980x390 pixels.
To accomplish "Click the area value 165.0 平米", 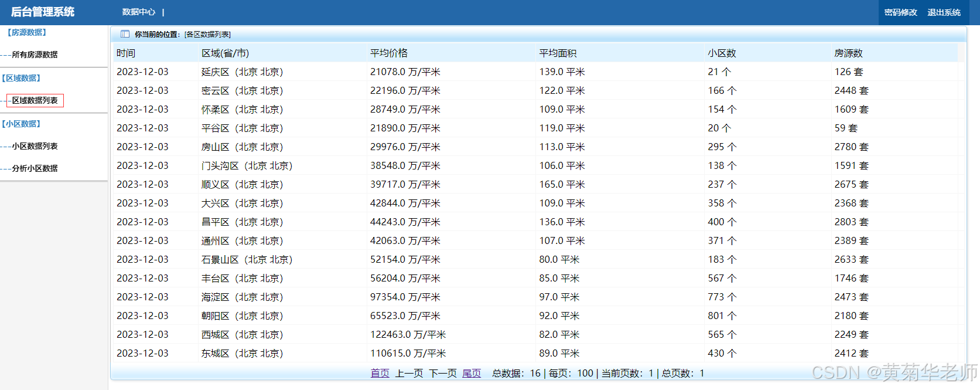I will (562, 185).
